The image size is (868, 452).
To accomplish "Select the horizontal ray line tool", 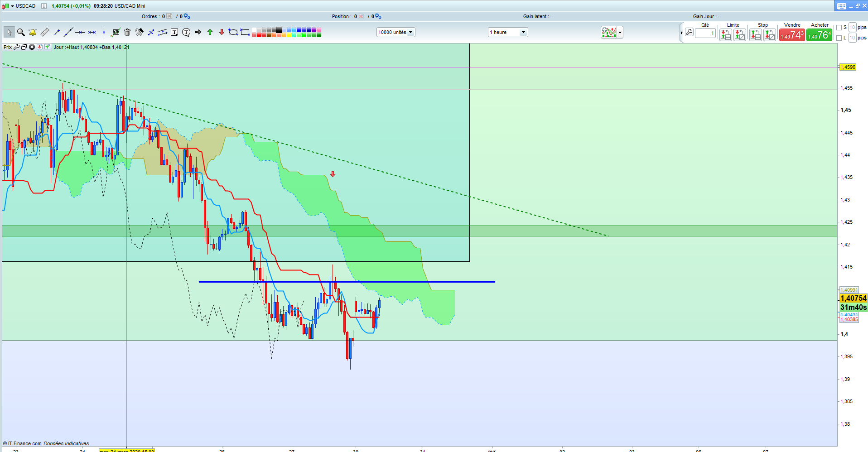I will click(80, 32).
